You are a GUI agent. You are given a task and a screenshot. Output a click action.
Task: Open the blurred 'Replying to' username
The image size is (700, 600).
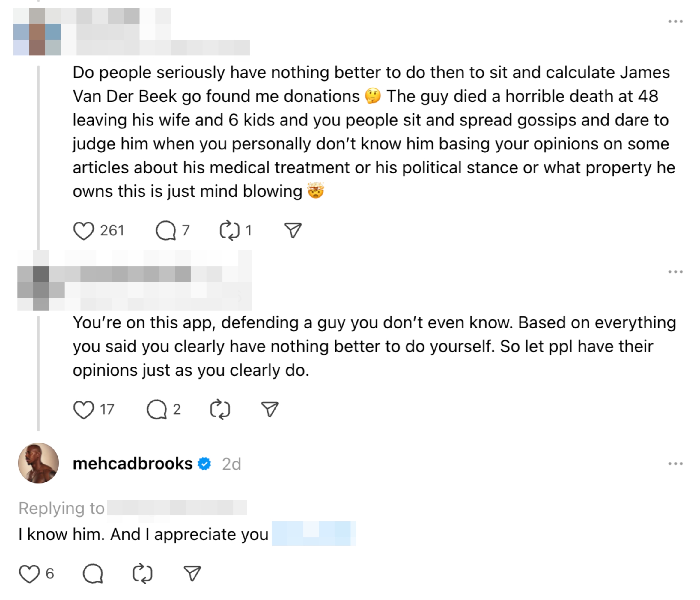[x=176, y=508]
